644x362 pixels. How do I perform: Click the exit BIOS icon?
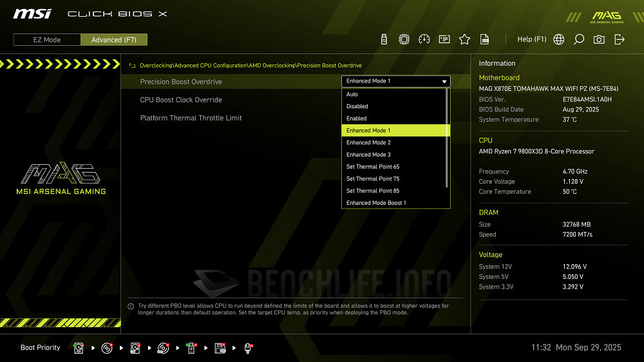620,39
